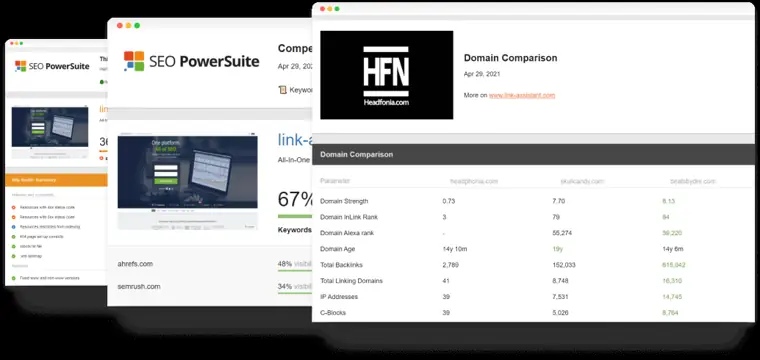Click the Domain Age row label
The height and width of the screenshot is (360, 760).
pyautogui.click(x=337, y=249)
